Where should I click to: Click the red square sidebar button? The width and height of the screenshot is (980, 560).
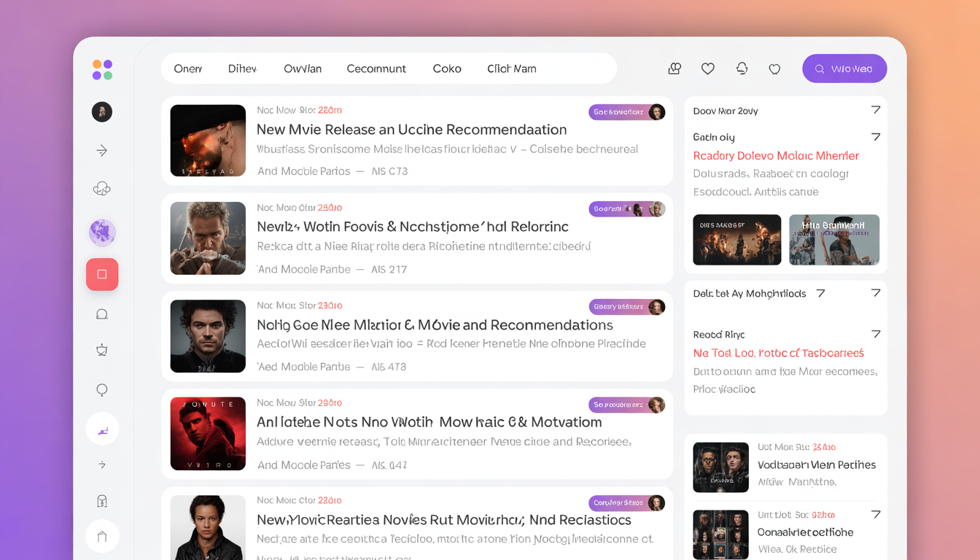(102, 274)
